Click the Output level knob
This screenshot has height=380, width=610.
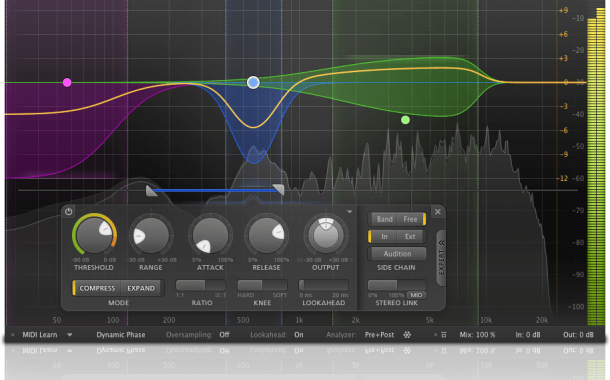(326, 235)
